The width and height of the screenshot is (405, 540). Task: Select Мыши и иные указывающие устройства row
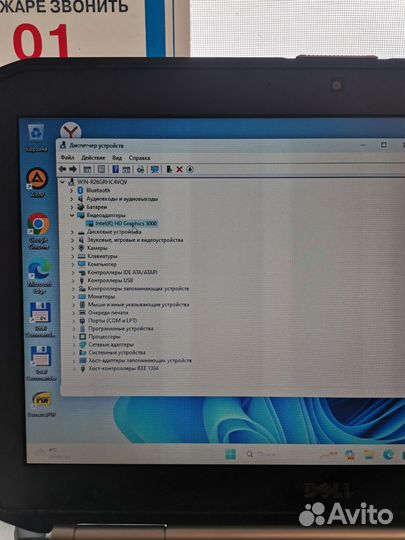(x=138, y=304)
